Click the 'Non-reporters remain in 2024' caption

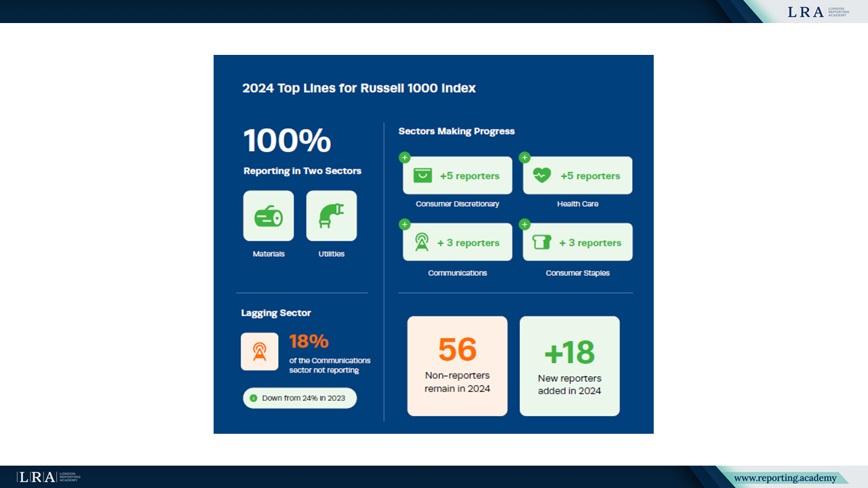pyautogui.click(x=457, y=382)
